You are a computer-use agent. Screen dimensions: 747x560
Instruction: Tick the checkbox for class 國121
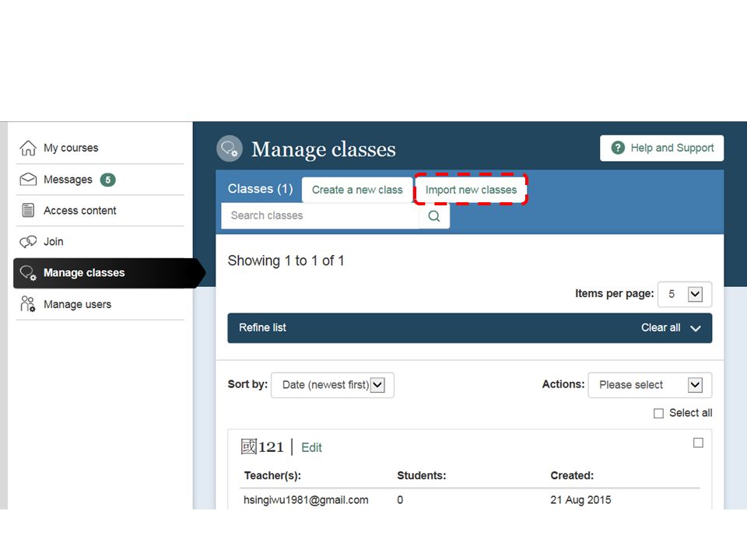point(698,443)
